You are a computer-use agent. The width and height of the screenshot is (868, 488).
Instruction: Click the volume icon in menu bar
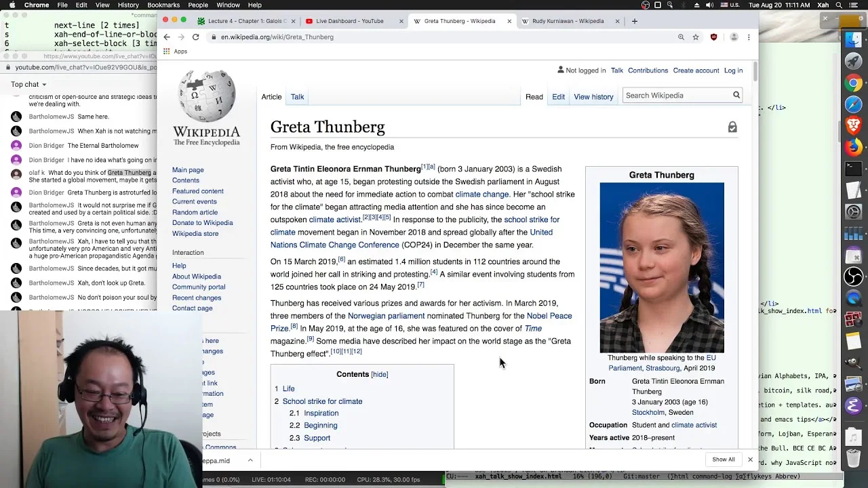(709, 5)
